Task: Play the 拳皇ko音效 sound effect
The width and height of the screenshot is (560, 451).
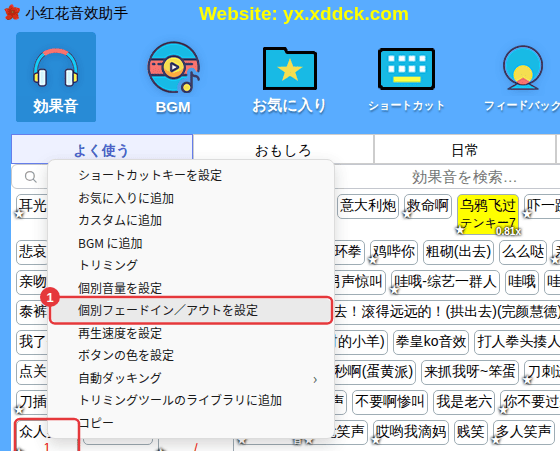Action: click(x=431, y=342)
